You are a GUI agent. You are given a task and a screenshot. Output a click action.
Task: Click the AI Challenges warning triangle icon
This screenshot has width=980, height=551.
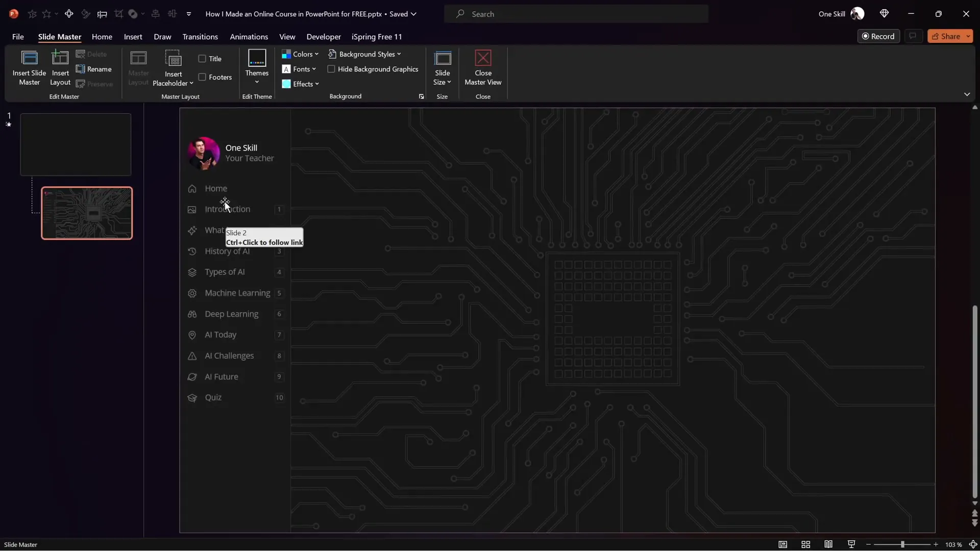(x=192, y=356)
